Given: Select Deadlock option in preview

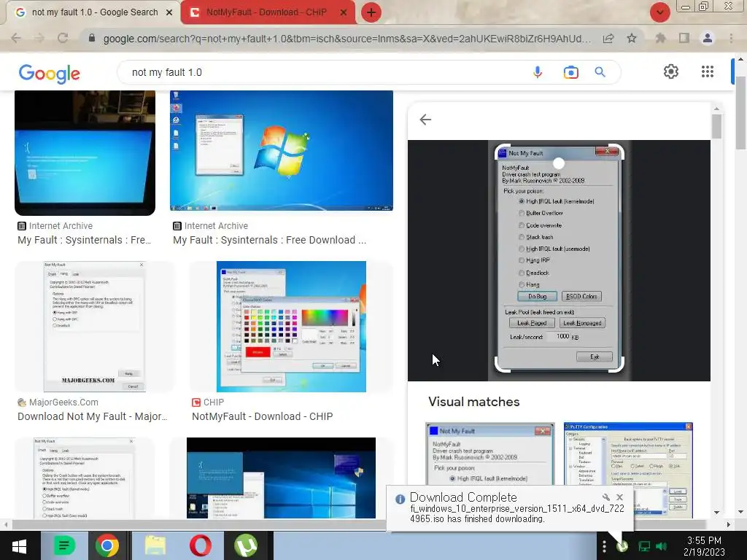Looking at the screenshot, I should pos(534,273).
